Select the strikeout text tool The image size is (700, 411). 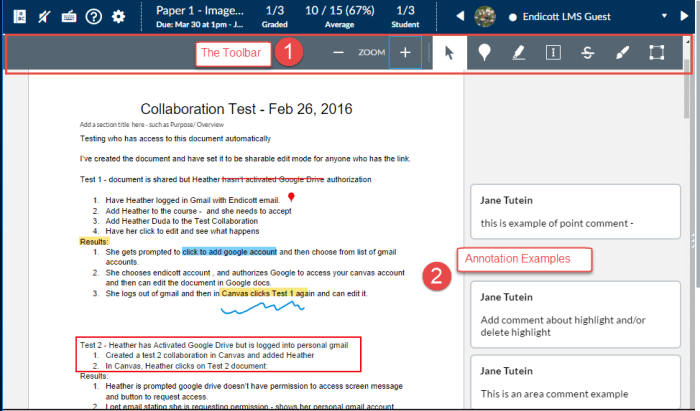pos(588,53)
